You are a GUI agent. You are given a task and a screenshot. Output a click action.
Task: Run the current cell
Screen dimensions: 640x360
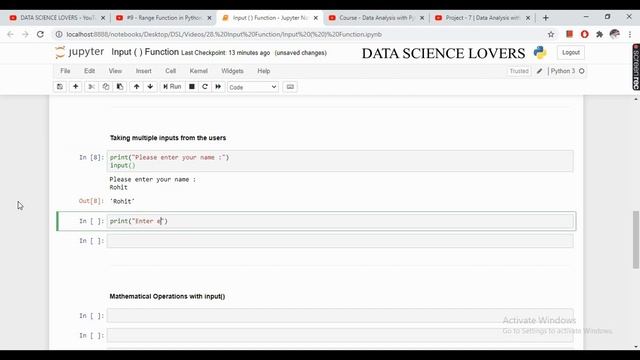pos(172,87)
